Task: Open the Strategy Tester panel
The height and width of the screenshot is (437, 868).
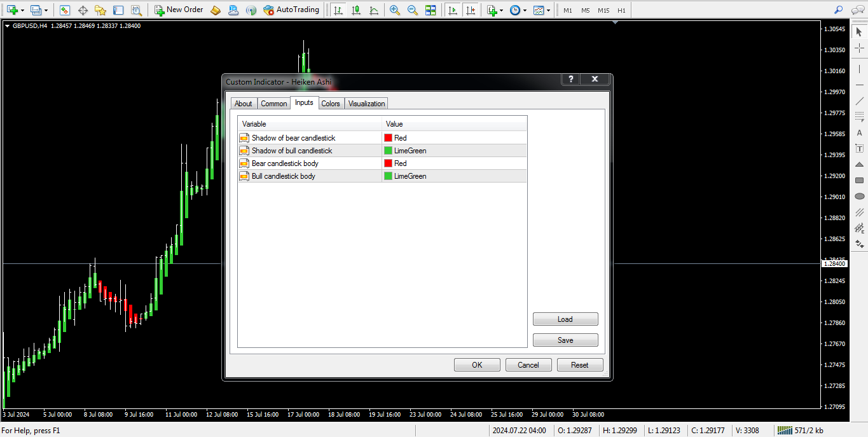Action: (x=136, y=10)
